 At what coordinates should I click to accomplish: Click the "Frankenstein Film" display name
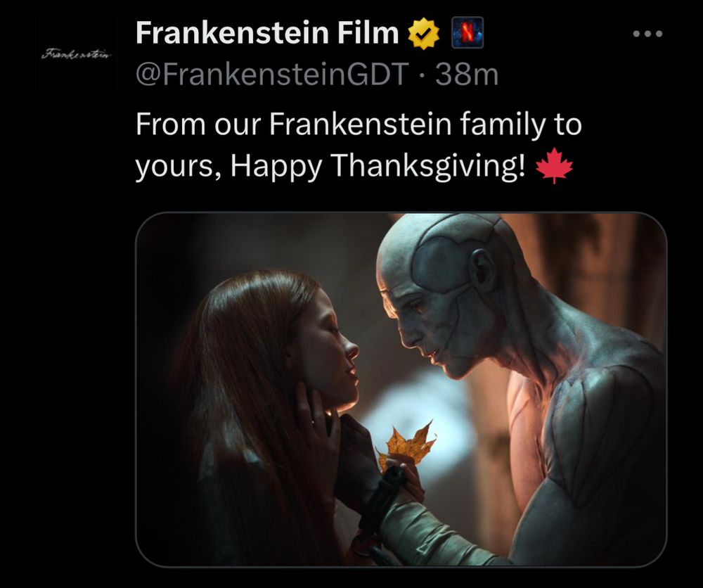coord(266,33)
